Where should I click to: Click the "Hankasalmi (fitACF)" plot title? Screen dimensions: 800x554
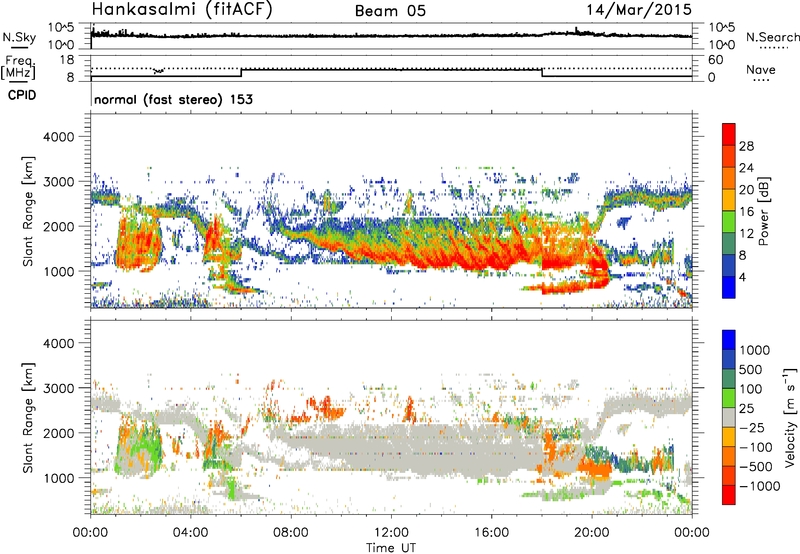coord(182,10)
